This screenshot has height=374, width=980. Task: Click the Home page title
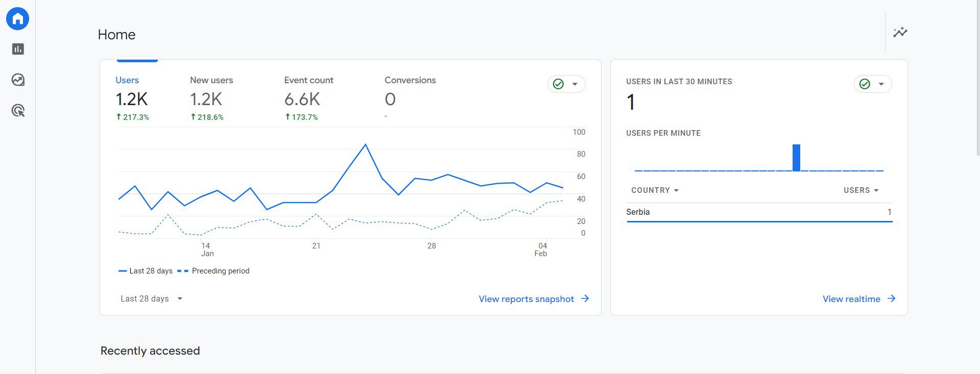tap(116, 35)
